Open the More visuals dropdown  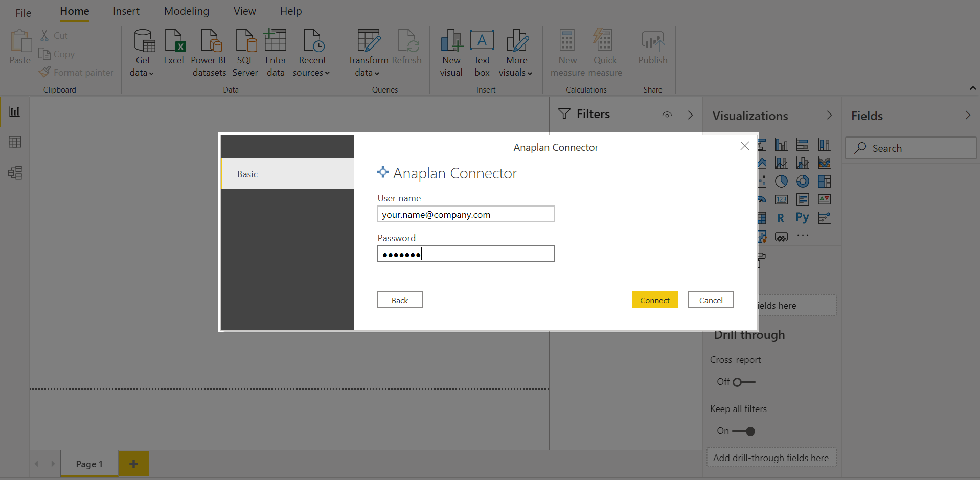point(530,73)
